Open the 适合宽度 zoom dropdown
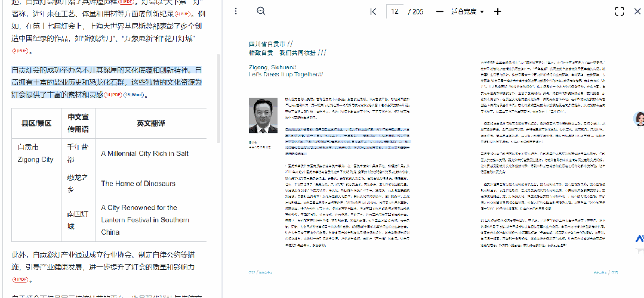Viewport: 644px width, 298px height. (467, 11)
